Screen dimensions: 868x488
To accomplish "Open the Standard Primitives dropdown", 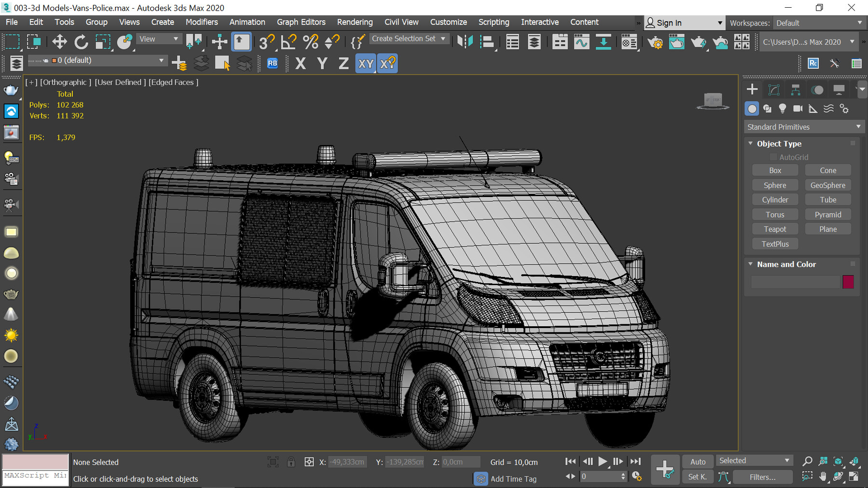I will tap(803, 127).
